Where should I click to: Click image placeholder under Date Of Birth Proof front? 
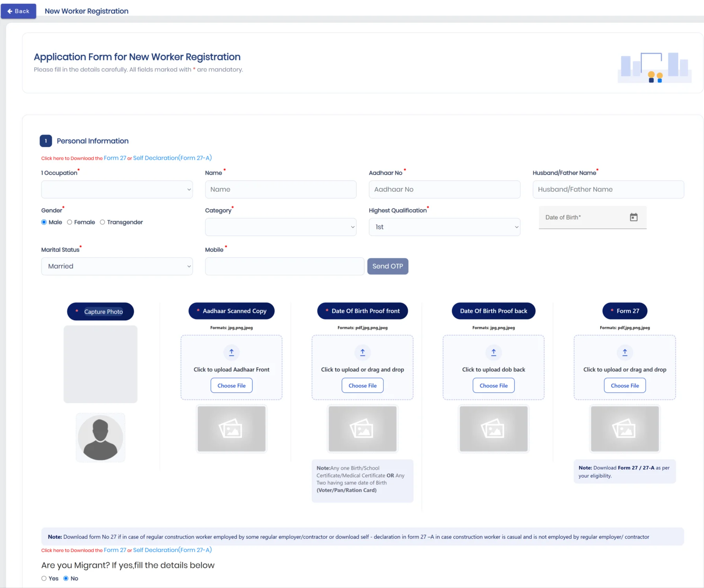(363, 429)
